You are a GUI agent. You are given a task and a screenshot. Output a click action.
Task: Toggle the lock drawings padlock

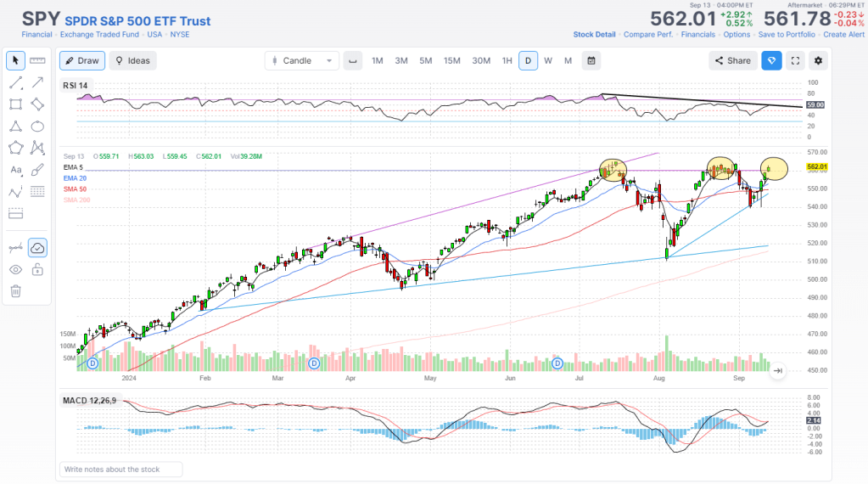click(37, 269)
